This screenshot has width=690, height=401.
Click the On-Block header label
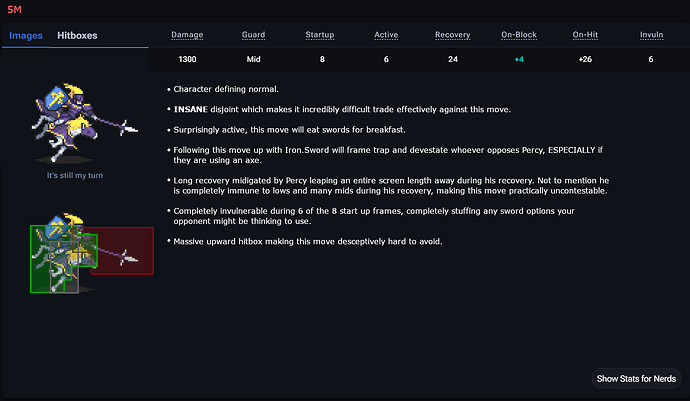click(x=519, y=35)
